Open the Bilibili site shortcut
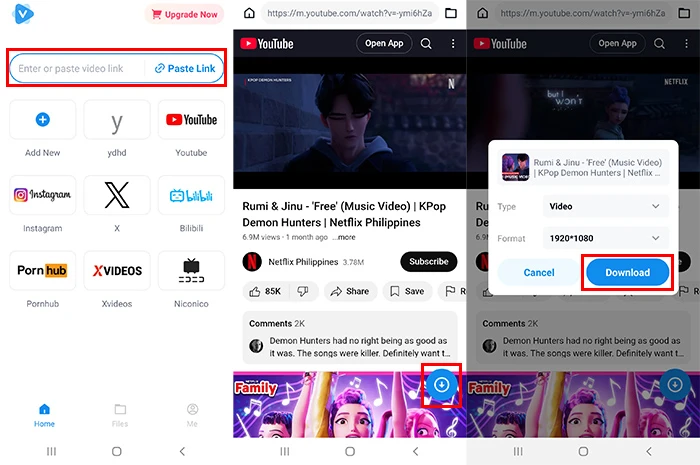 191,195
